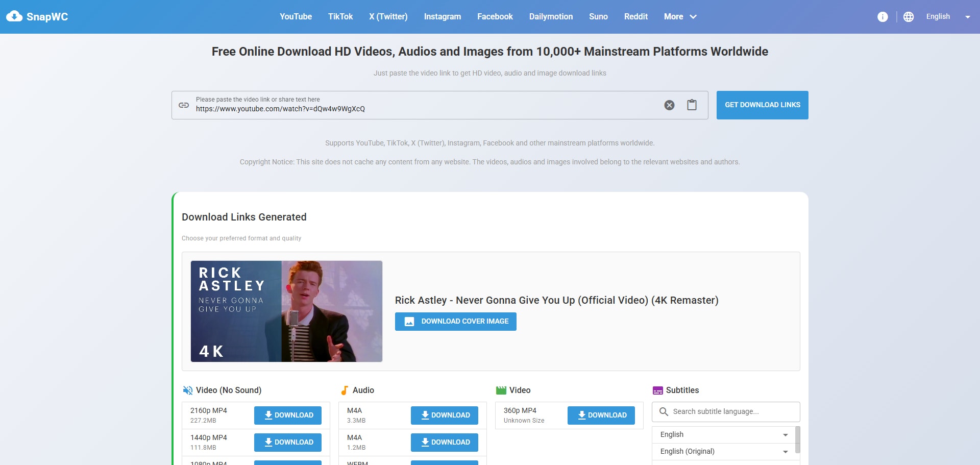
Task: Click the subtitle language search field
Action: 726,411
